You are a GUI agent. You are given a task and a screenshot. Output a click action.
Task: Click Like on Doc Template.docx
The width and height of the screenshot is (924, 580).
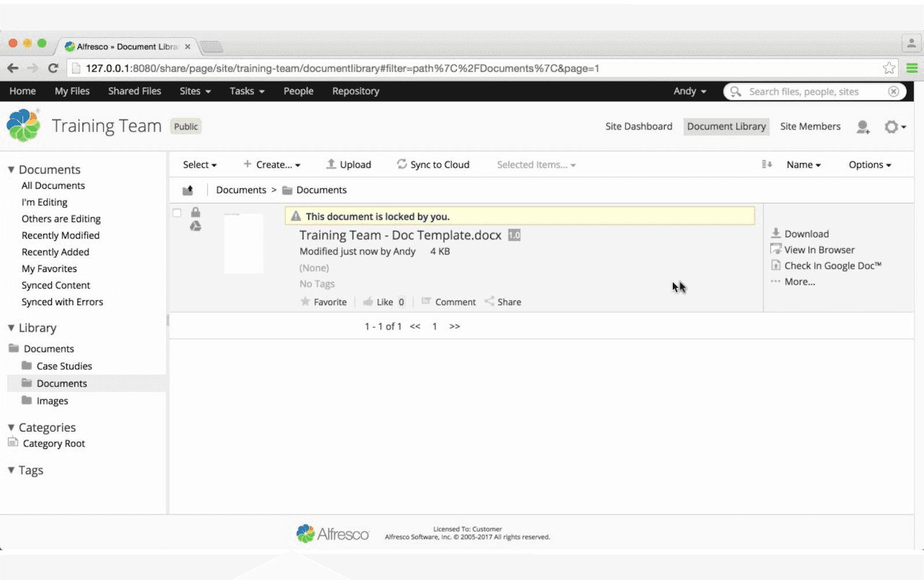pyautogui.click(x=382, y=302)
